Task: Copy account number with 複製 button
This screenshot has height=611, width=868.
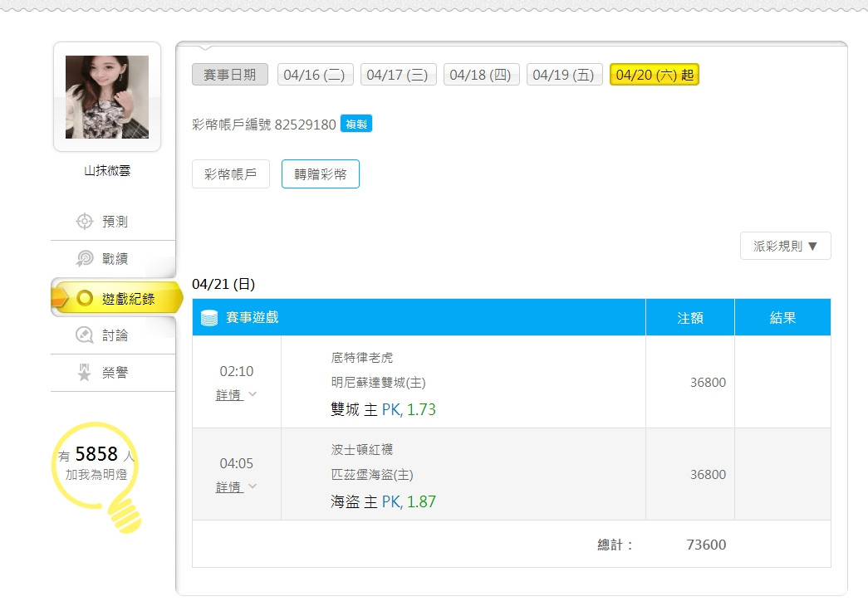Action: click(x=356, y=124)
